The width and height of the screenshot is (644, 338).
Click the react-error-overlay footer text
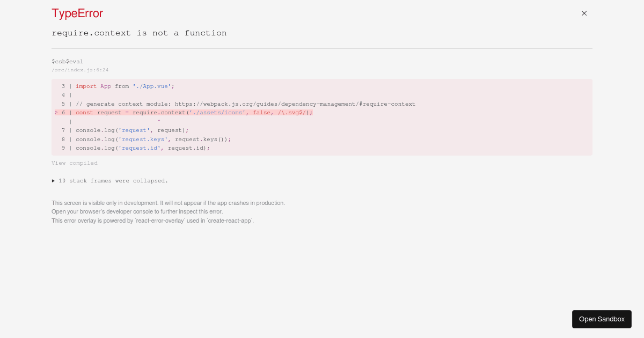[152, 221]
